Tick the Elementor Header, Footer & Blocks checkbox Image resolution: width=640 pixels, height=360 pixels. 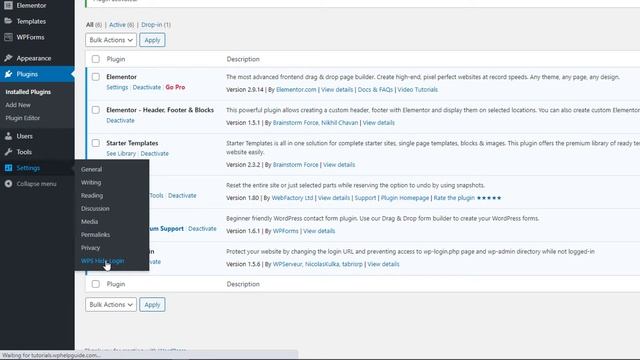click(96, 110)
